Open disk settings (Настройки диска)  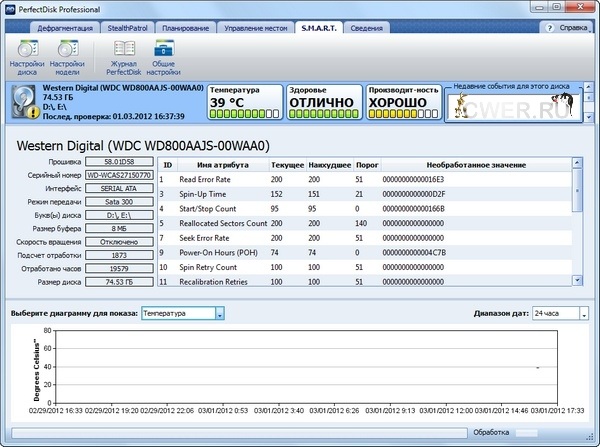pyautogui.click(x=26, y=56)
